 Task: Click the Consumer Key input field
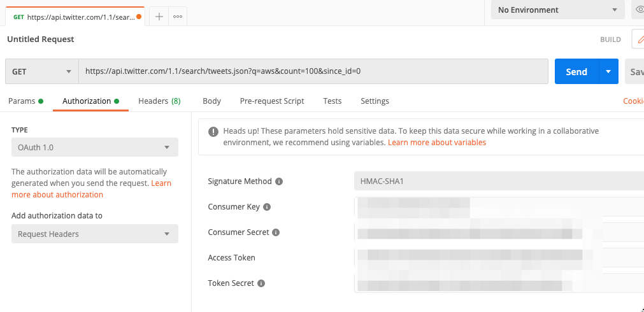tap(499, 206)
